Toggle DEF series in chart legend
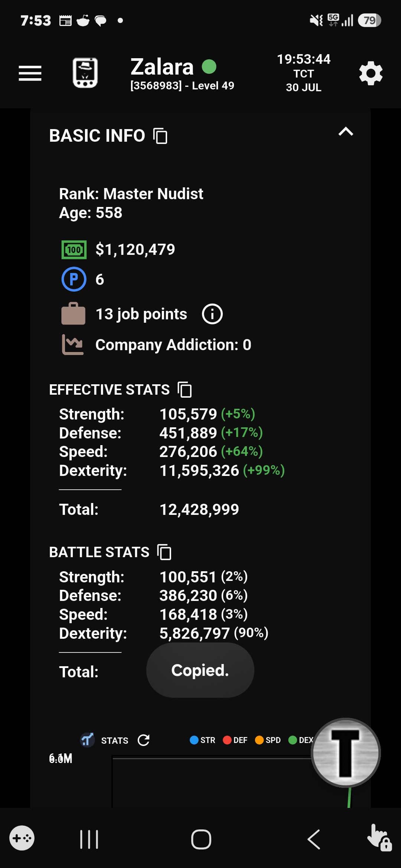This screenshot has height=868, width=401. (235, 740)
